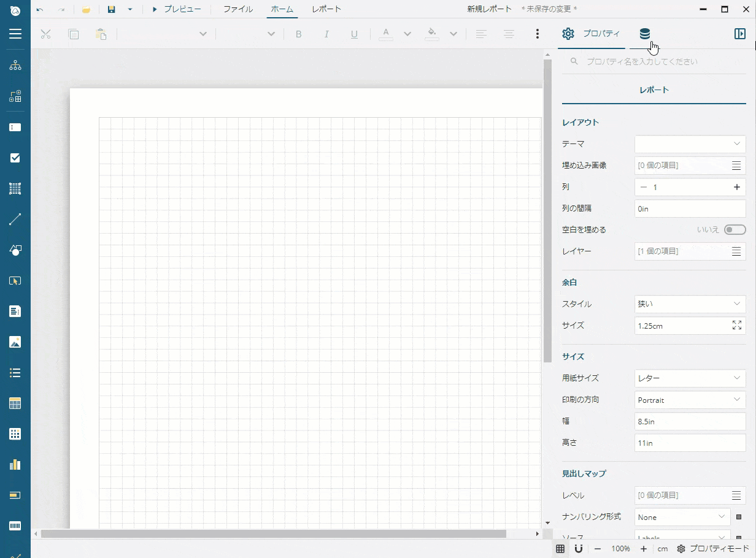The image size is (756, 558).
Task: Select the FormattedText document tool
Action: (x=15, y=311)
